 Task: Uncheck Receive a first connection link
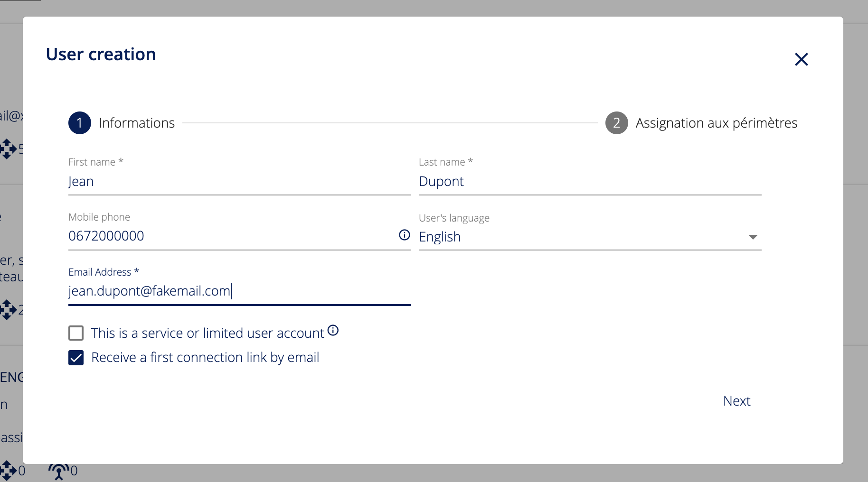[x=76, y=358]
